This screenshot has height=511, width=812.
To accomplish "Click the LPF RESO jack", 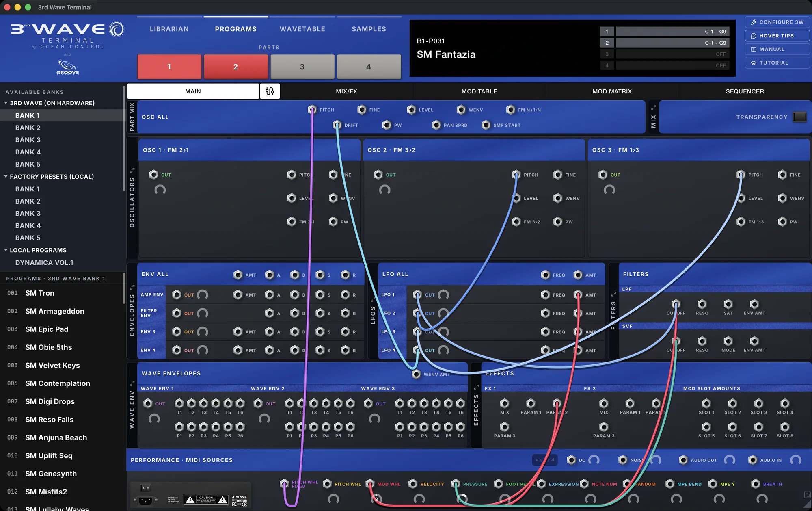I will click(702, 304).
